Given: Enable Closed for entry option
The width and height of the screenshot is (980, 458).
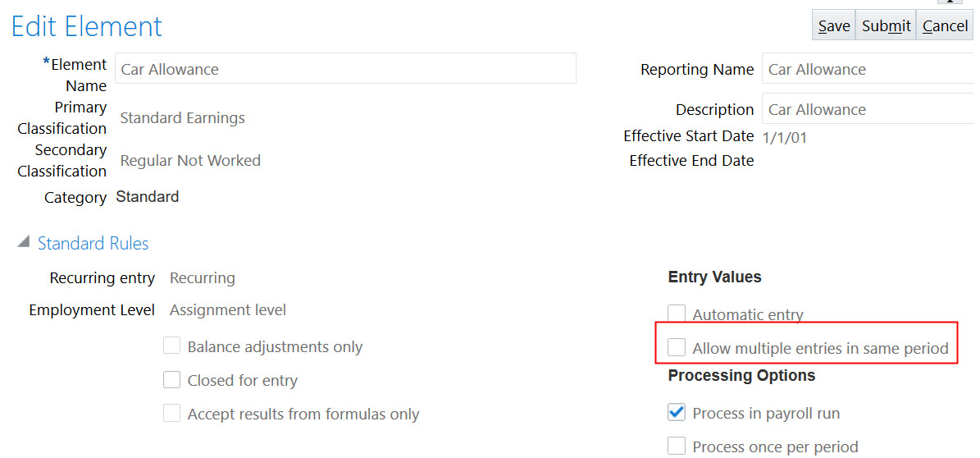Looking at the screenshot, I should click(171, 380).
